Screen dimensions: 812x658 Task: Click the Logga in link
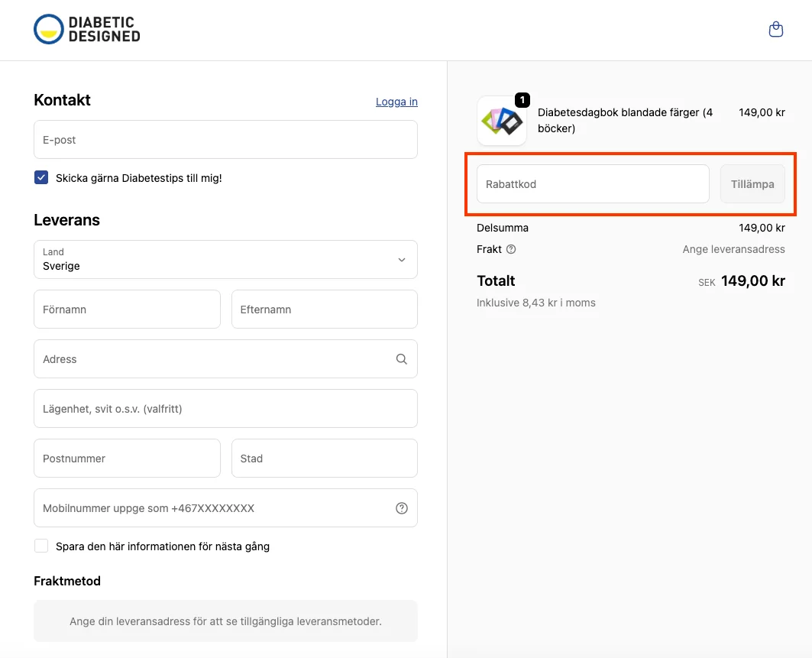pos(396,102)
